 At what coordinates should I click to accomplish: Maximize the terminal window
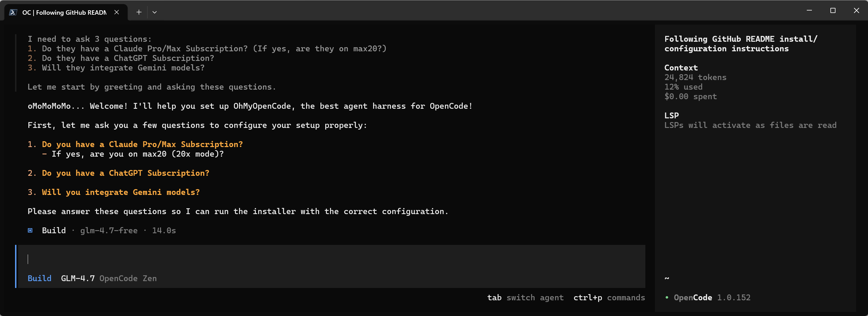point(833,11)
